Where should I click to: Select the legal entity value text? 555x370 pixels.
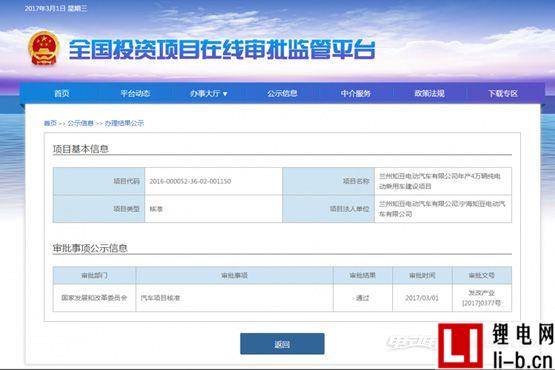click(x=442, y=209)
